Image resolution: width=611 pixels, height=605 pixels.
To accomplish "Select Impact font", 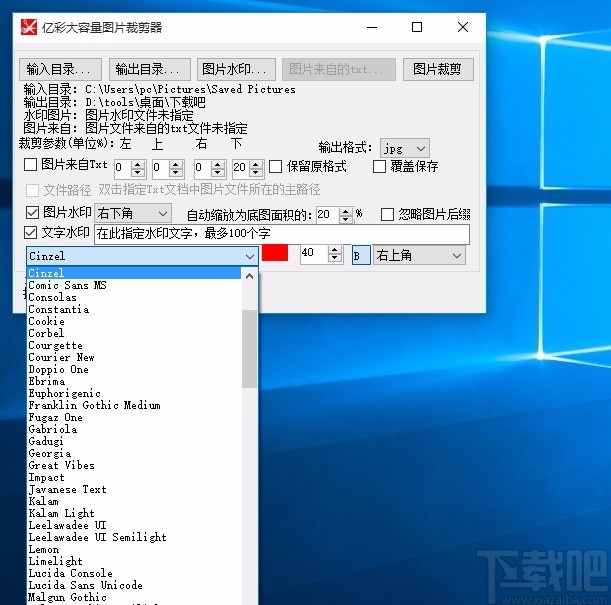I will pyautogui.click(x=134, y=477).
